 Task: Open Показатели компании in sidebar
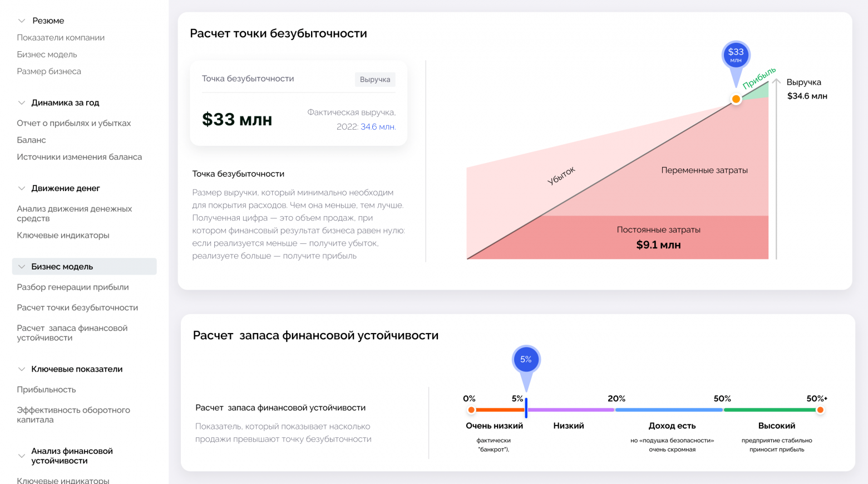click(61, 37)
